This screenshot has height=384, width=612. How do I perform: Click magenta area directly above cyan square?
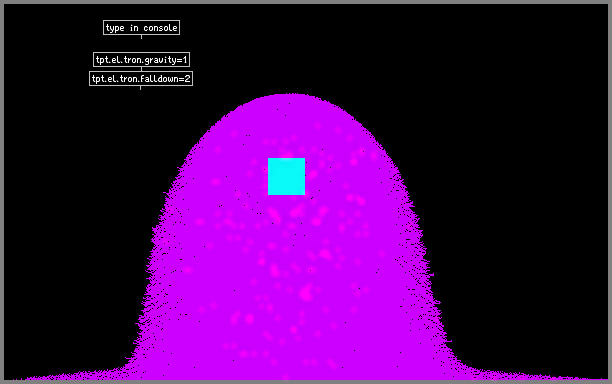pyautogui.click(x=286, y=133)
